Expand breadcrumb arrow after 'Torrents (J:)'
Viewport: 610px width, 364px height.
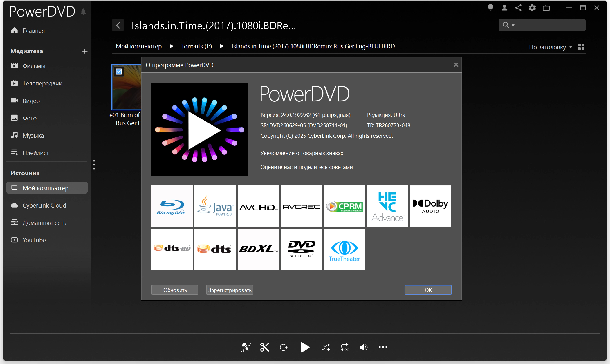222,46
